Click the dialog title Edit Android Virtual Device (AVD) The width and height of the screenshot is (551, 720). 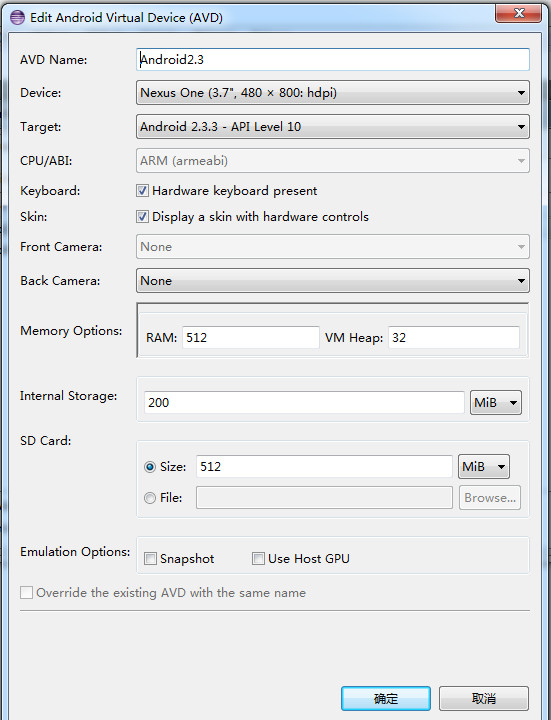[126, 17]
